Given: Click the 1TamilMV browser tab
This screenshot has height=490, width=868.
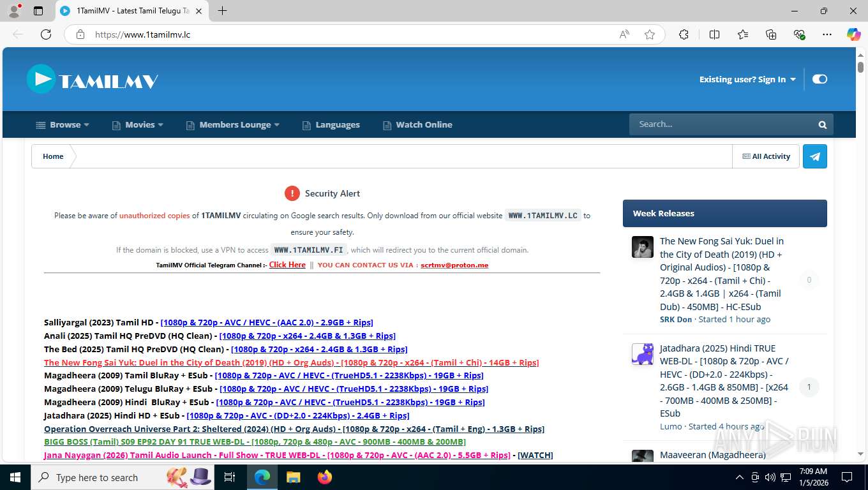Looking at the screenshot, I should coord(132,11).
